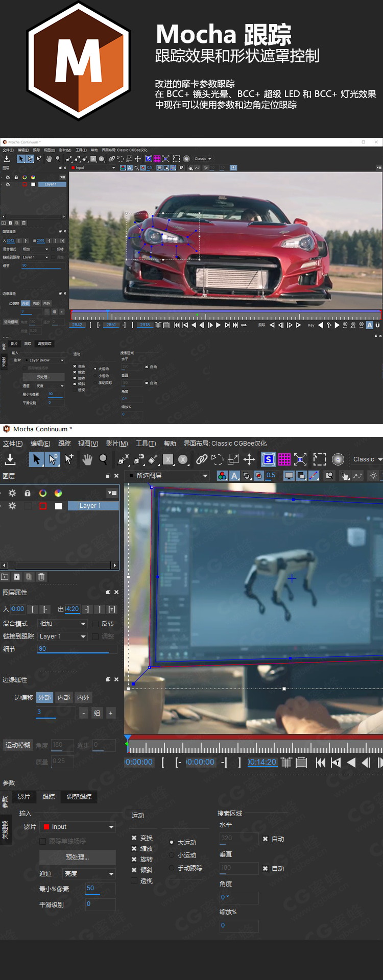Select the 大运动 radio button

172,843
